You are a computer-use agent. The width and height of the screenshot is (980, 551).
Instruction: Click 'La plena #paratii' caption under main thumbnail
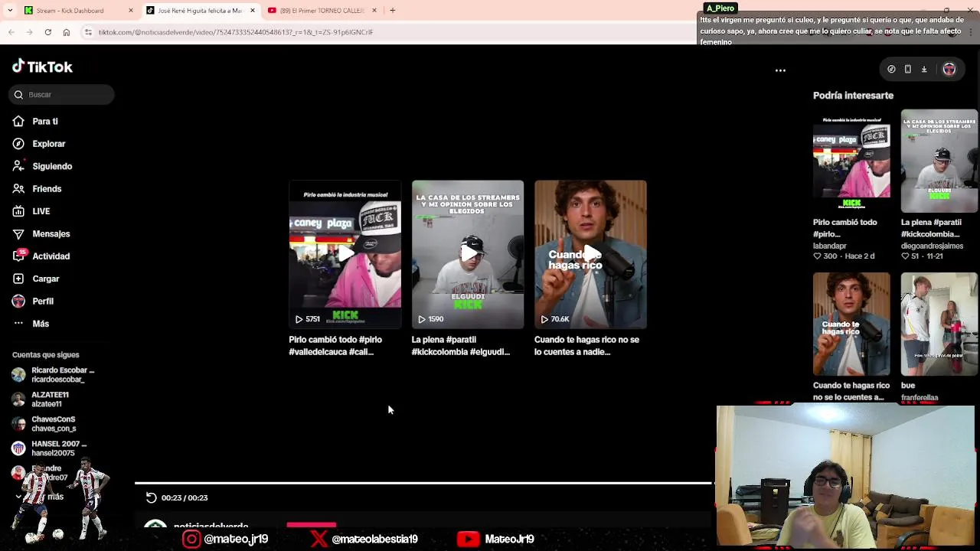click(x=460, y=346)
